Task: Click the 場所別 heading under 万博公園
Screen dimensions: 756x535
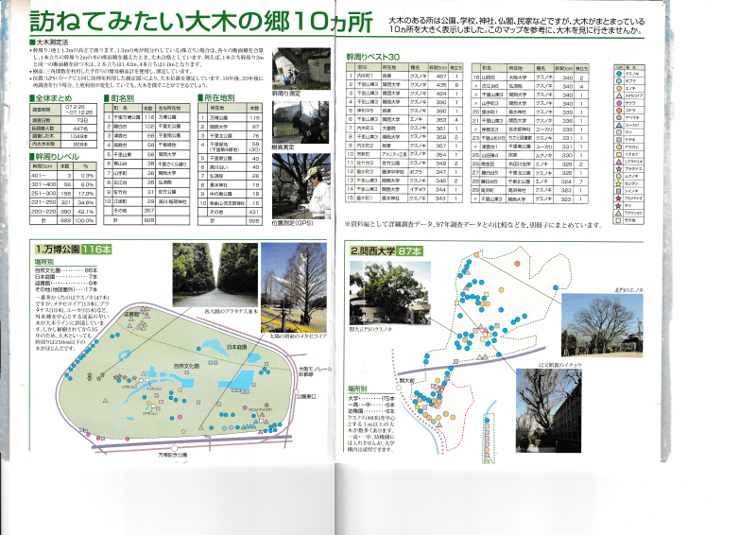Action: pos(43,262)
